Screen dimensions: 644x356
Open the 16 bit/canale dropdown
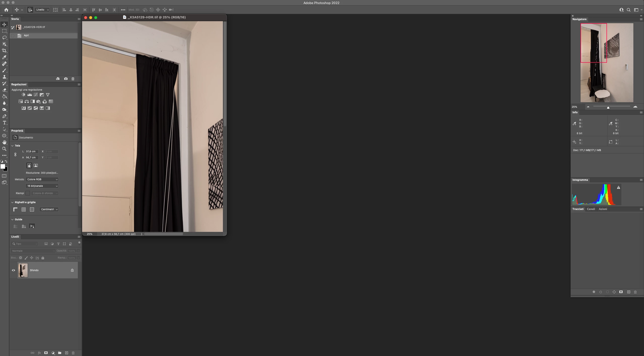pyautogui.click(x=42, y=186)
